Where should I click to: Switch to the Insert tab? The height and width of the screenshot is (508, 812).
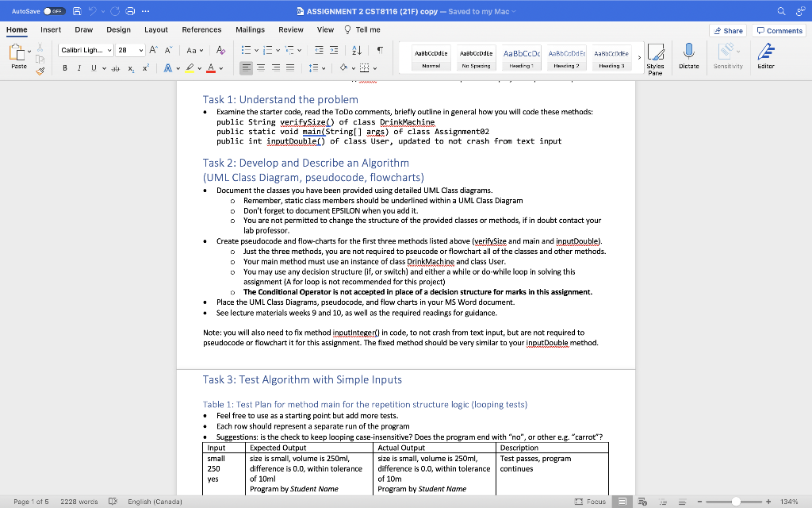click(x=51, y=29)
